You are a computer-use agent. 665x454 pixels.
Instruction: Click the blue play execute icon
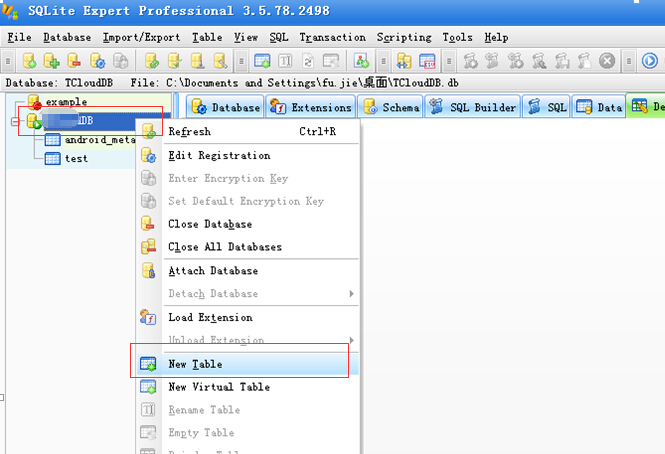649,61
